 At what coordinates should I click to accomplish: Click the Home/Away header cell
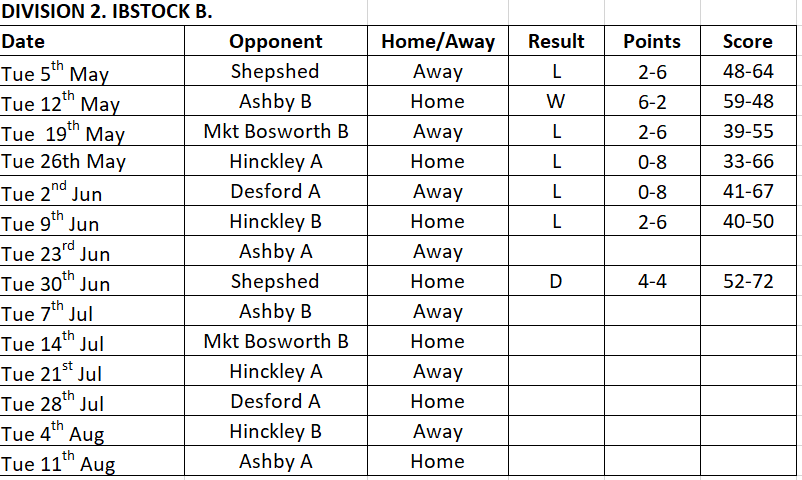pyautogui.click(x=438, y=41)
